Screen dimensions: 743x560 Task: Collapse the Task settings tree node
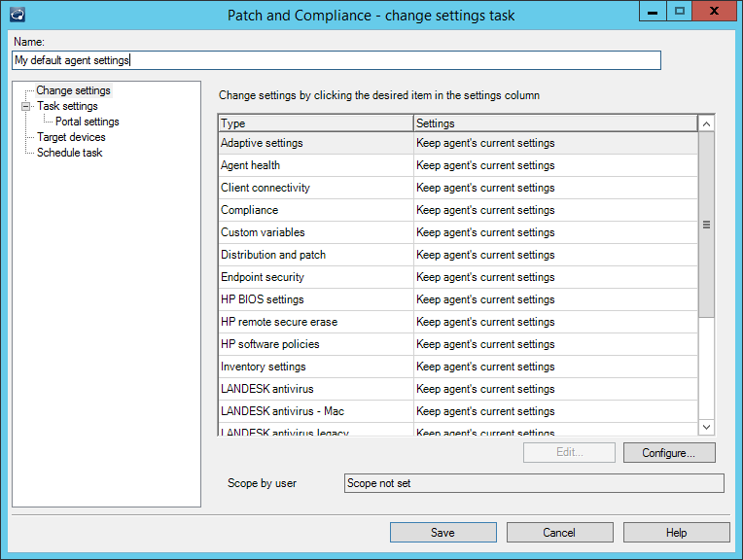coord(26,107)
